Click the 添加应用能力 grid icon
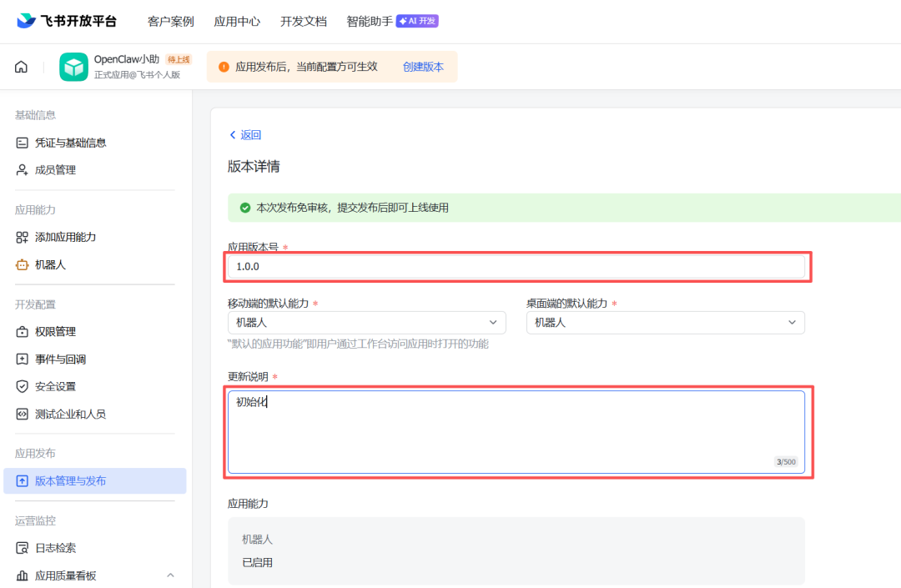This screenshot has height=588, width=901. pos(22,237)
